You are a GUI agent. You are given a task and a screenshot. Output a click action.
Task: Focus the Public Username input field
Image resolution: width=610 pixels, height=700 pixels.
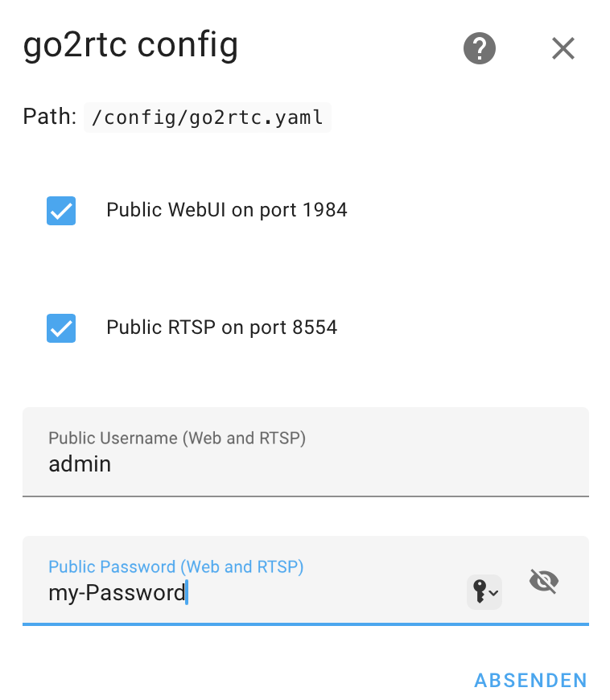tap(306, 464)
